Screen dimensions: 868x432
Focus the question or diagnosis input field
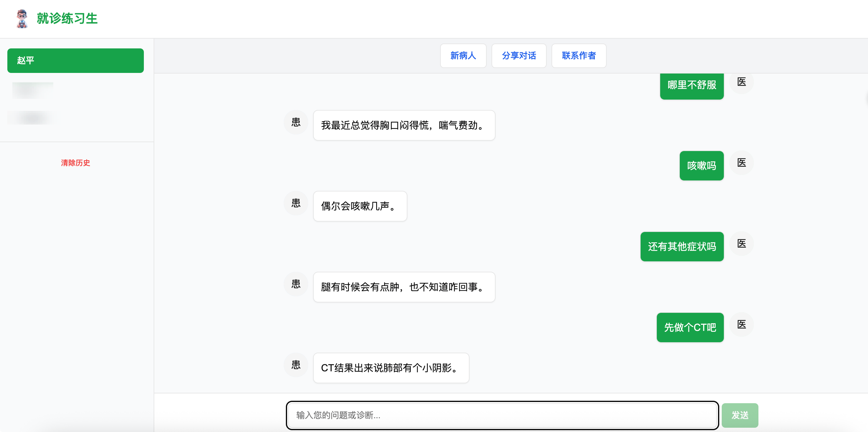pos(502,415)
